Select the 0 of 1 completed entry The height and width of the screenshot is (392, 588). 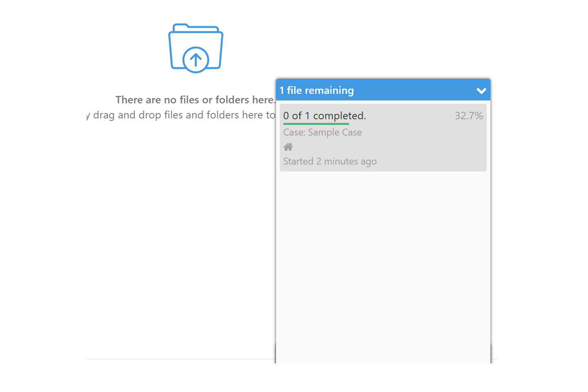324,116
